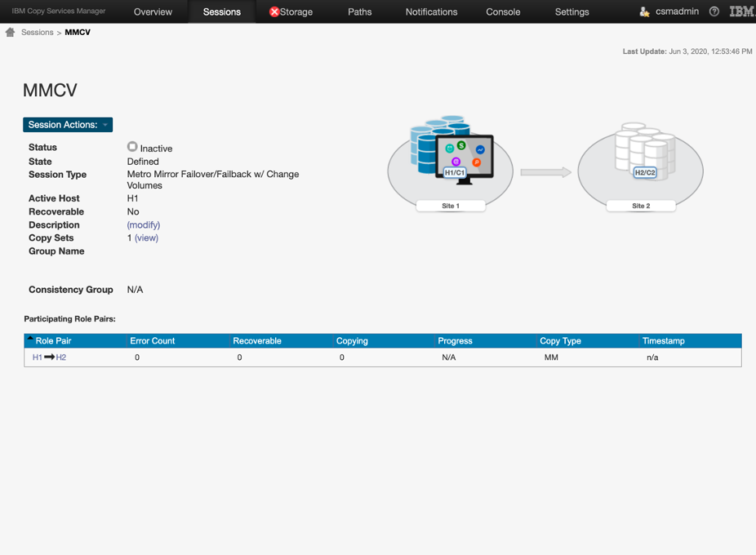Click the N/A progress cell
The image size is (756, 555).
[449, 357]
